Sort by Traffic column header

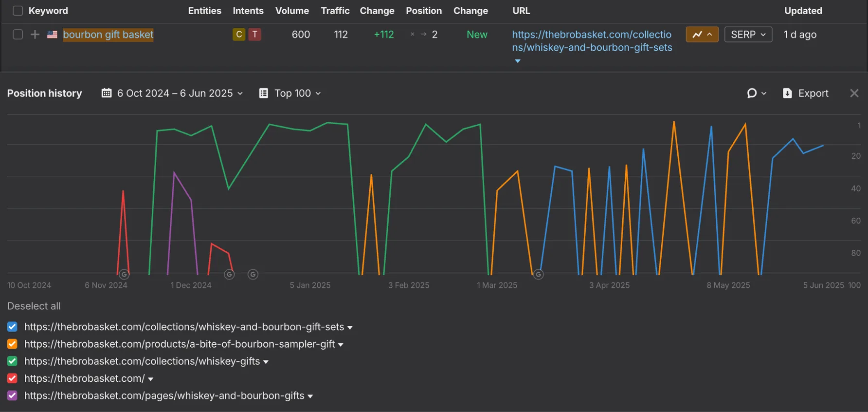point(335,11)
